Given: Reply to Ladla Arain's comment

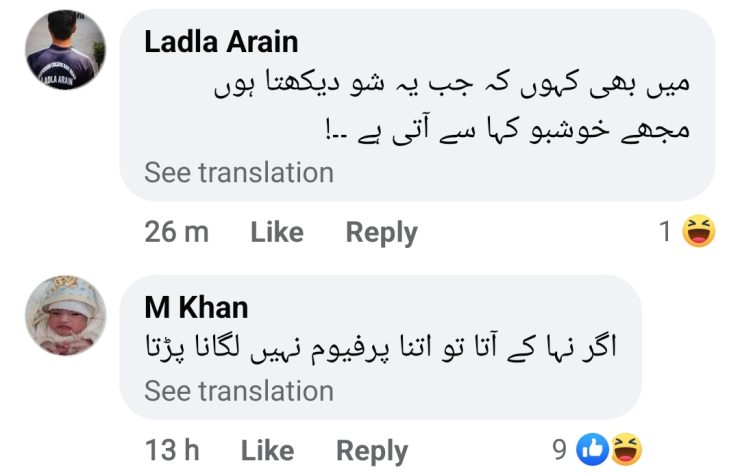Looking at the screenshot, I should [x=381, y=232].
